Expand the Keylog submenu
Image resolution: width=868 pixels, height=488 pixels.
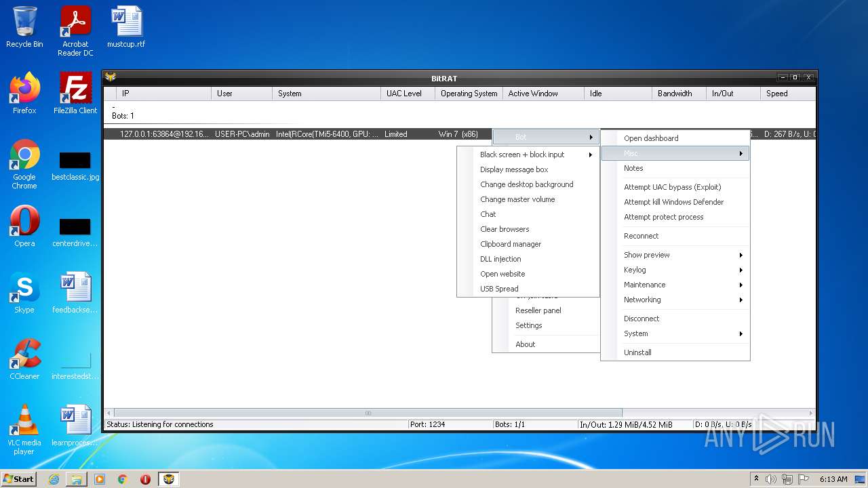click(x=675, y=270)
